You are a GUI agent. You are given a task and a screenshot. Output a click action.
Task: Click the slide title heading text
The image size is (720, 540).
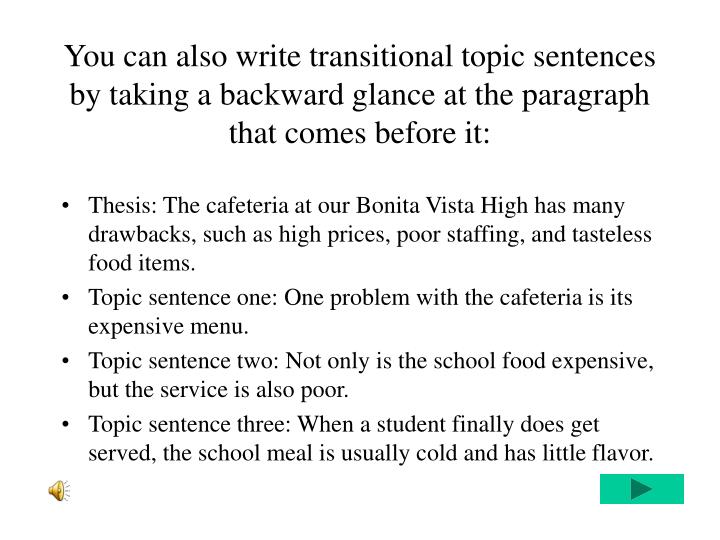[359, 93]
